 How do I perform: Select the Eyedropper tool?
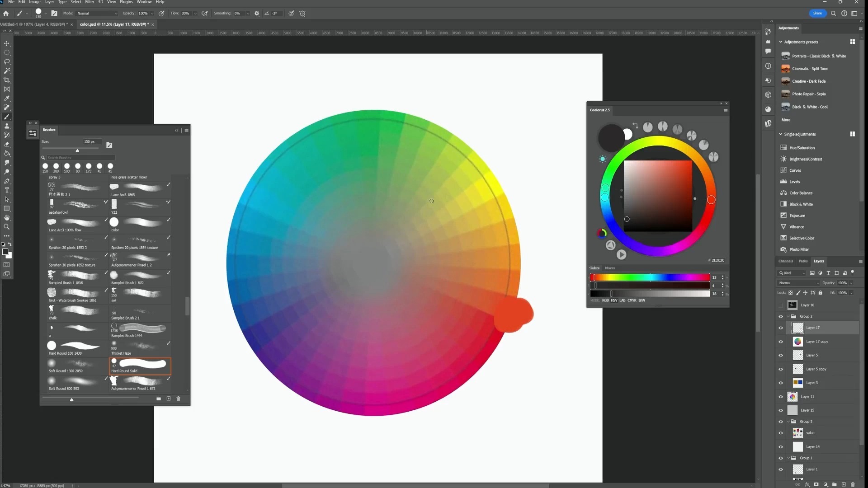coord(7,99)
